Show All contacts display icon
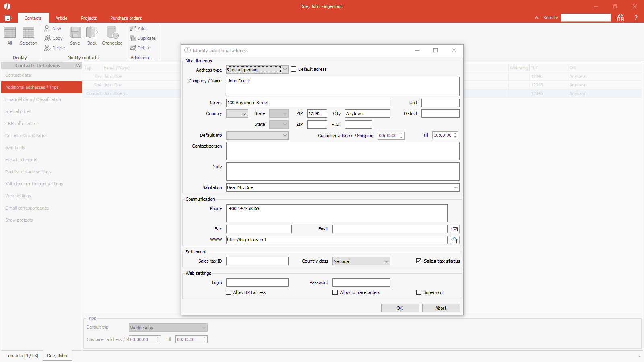Screen dimensions: 644x362 [10, 33]
